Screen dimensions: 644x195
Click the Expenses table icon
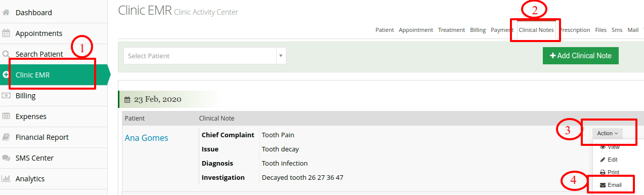[6, 116]
